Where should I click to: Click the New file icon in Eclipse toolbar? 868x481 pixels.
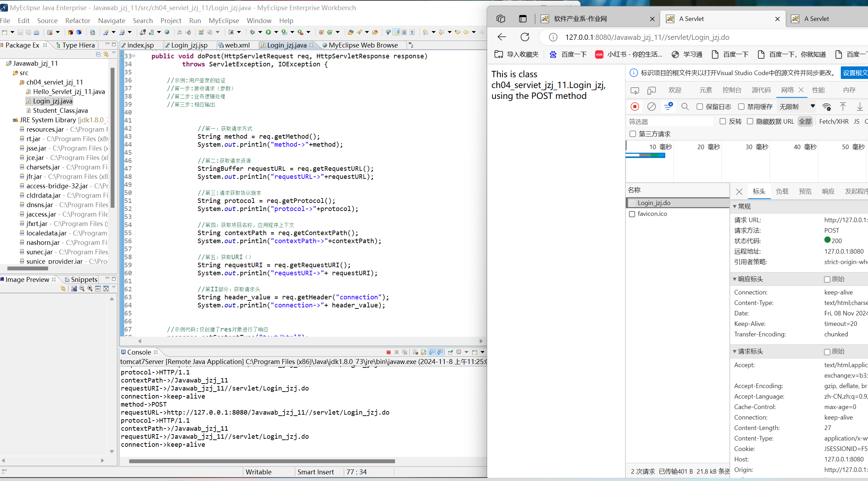(5, 32)
